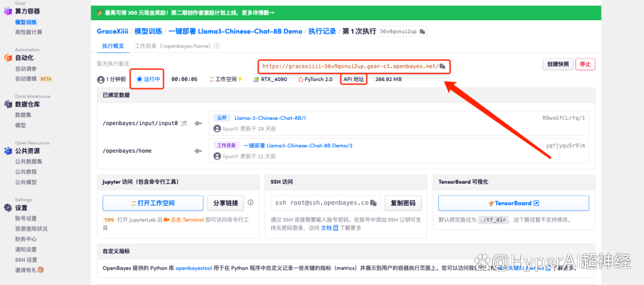Open the API URL link
Screen dimensions: 644x285
pos(350,66)
